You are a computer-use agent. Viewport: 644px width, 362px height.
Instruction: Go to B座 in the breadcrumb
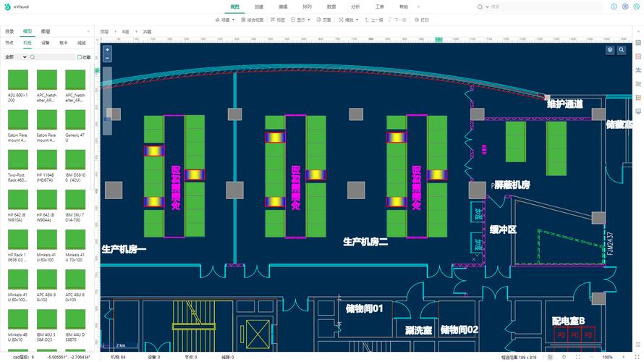point(126,32)
